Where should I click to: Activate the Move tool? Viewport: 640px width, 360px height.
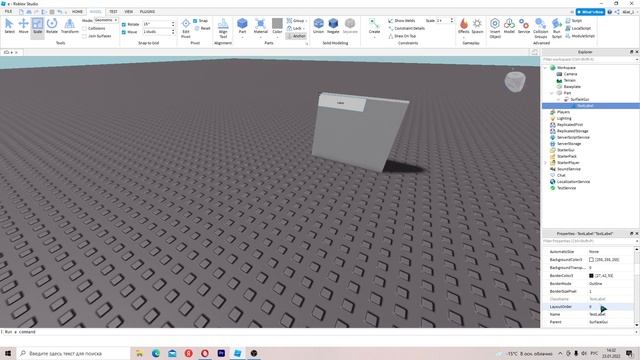coord(23,26)
